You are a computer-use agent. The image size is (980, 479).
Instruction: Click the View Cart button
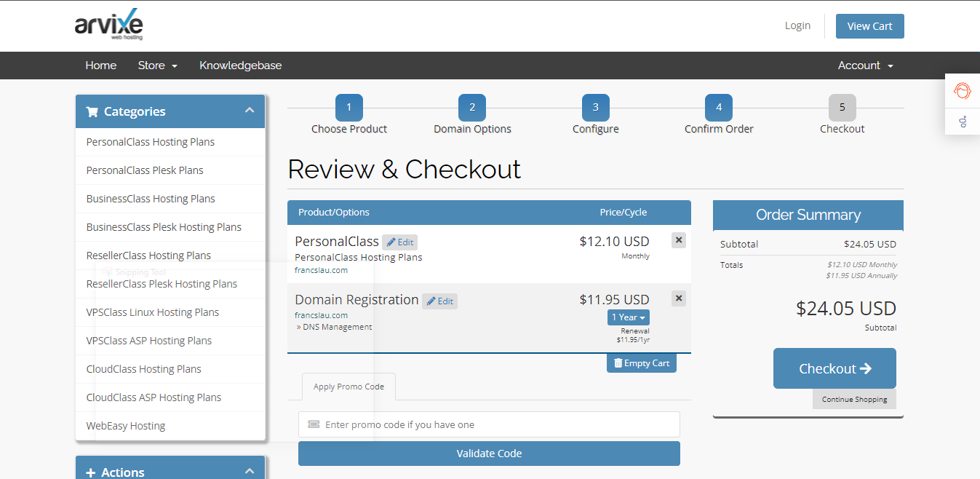pos(870,26)
